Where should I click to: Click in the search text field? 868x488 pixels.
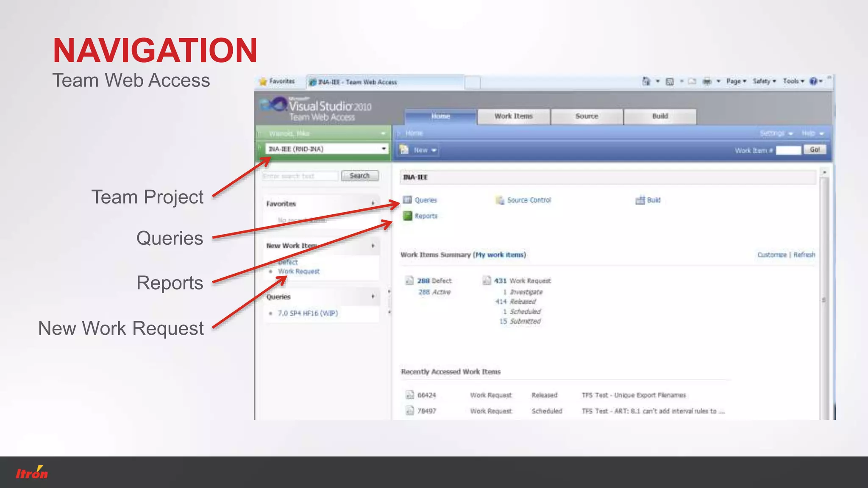(300, 176)
